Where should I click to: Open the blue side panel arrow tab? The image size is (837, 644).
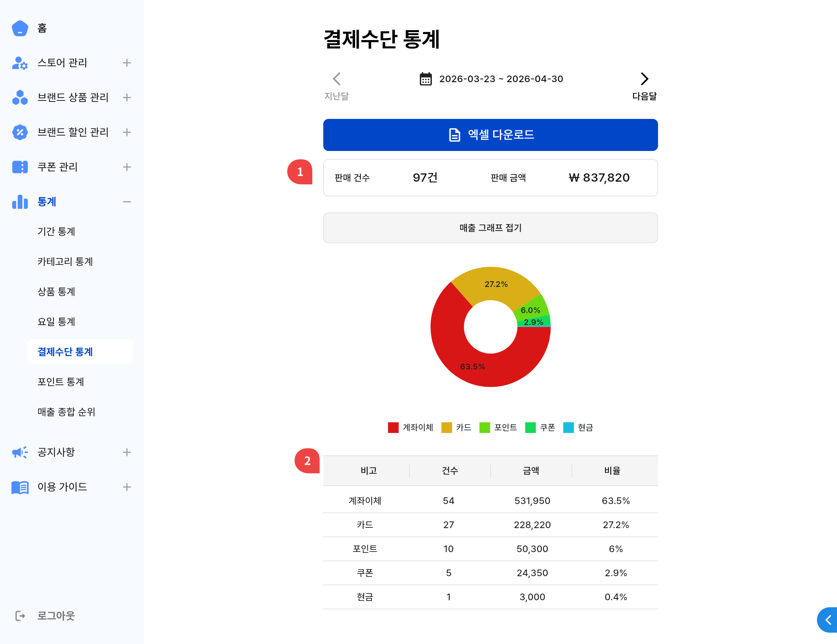click(x=827, y=620)
